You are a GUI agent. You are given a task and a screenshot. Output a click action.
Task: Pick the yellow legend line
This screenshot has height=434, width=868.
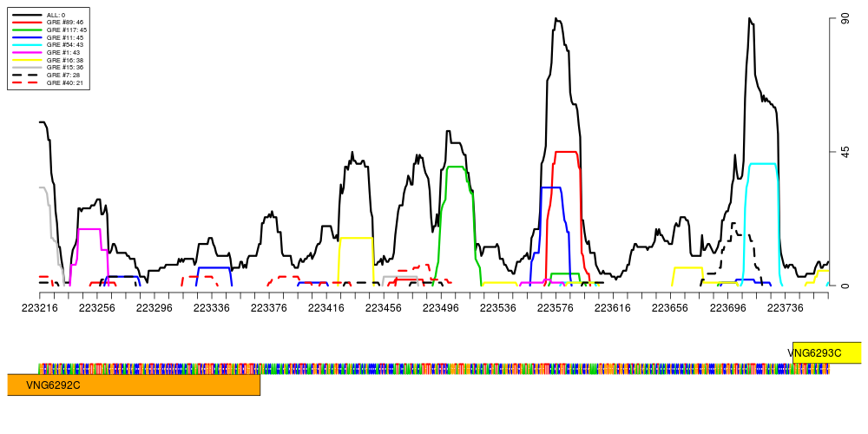click(x=27, y=60)
